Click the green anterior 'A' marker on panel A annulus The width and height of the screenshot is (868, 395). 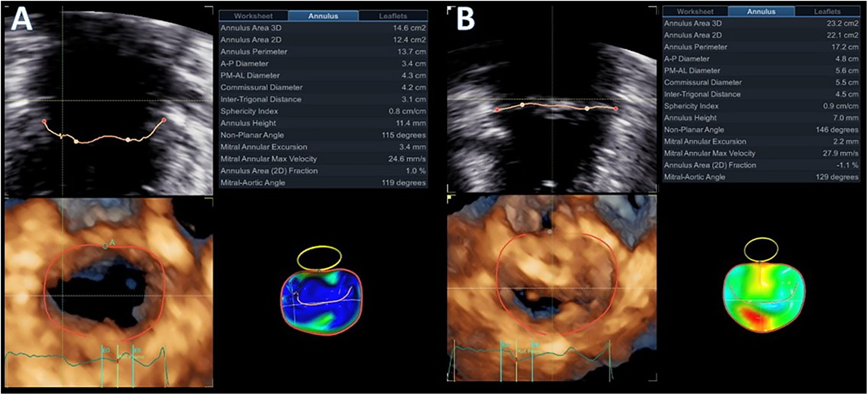point(105,245)
